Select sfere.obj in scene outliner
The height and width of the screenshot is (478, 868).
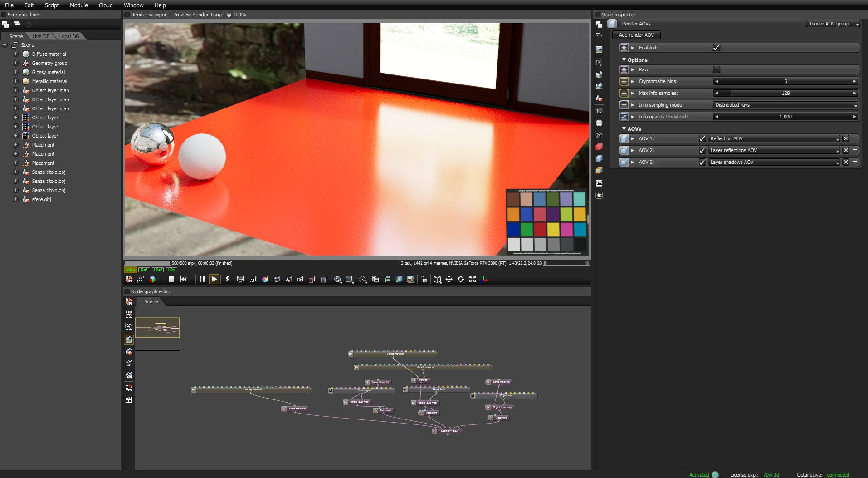point(41,199)
